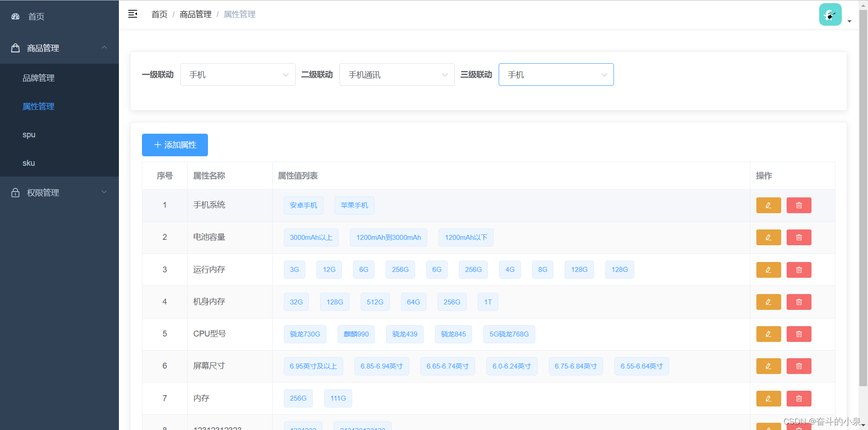The image size is (868, 430).
Task: Click the 64G tag in 机身内存
Action: 414,302
